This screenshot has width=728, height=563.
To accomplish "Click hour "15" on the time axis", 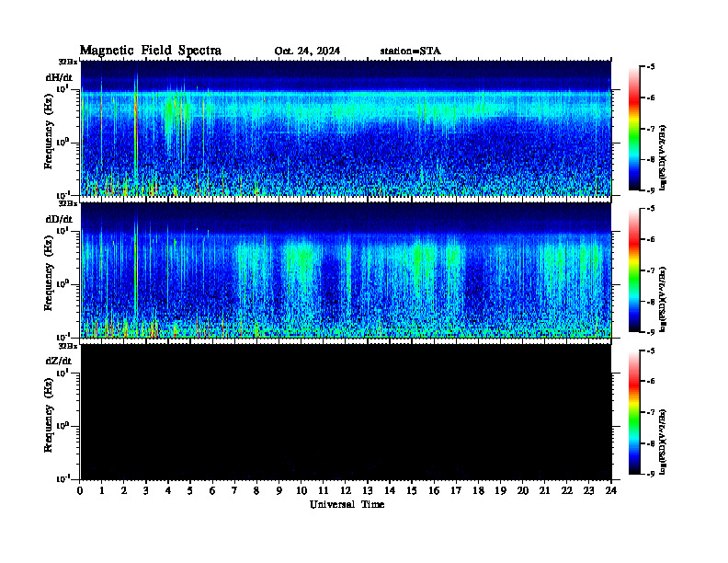I will click(x=412, y=491).
